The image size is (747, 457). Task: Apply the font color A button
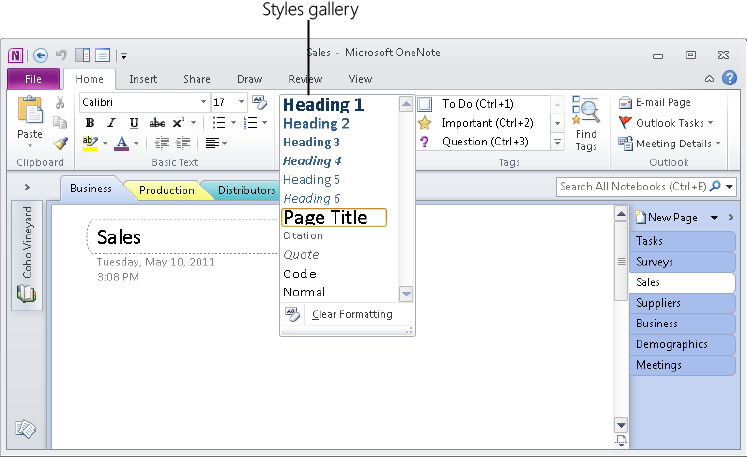click(122, 143)
